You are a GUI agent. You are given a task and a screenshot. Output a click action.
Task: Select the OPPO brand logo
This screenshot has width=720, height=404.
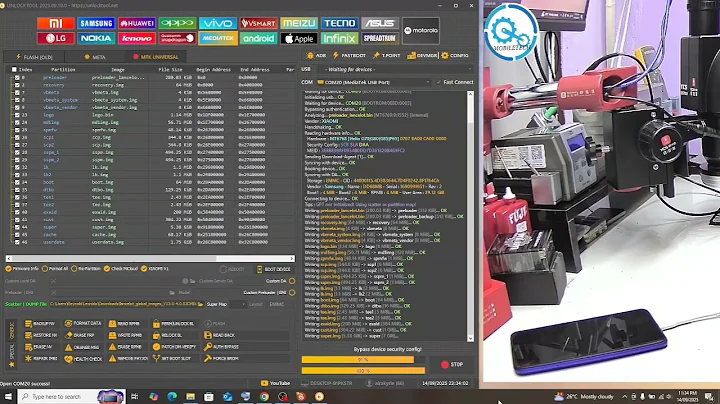point(177,23)
